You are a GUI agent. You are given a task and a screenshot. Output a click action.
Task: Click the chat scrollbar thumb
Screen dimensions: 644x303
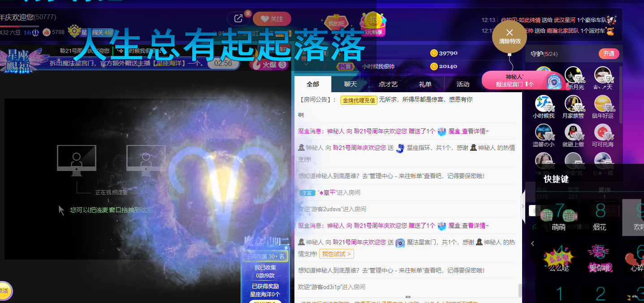[520, 290]
